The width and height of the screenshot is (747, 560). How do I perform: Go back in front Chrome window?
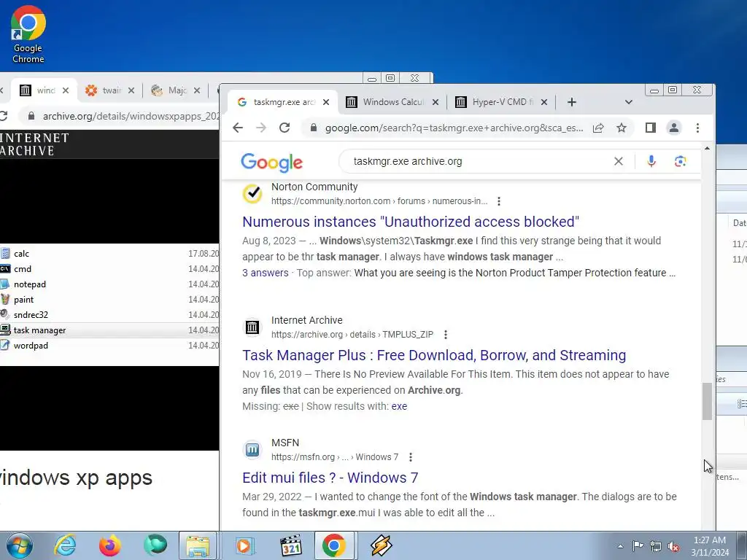point(238,128)
